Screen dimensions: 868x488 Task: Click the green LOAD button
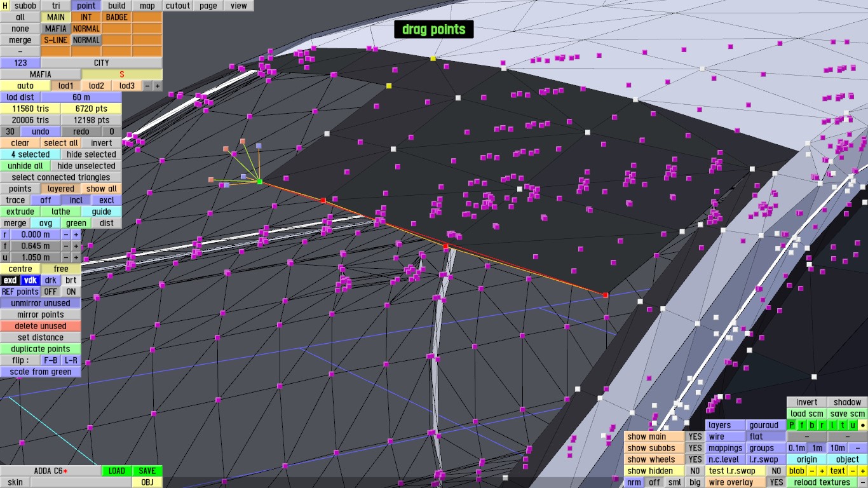pos(117,471)
